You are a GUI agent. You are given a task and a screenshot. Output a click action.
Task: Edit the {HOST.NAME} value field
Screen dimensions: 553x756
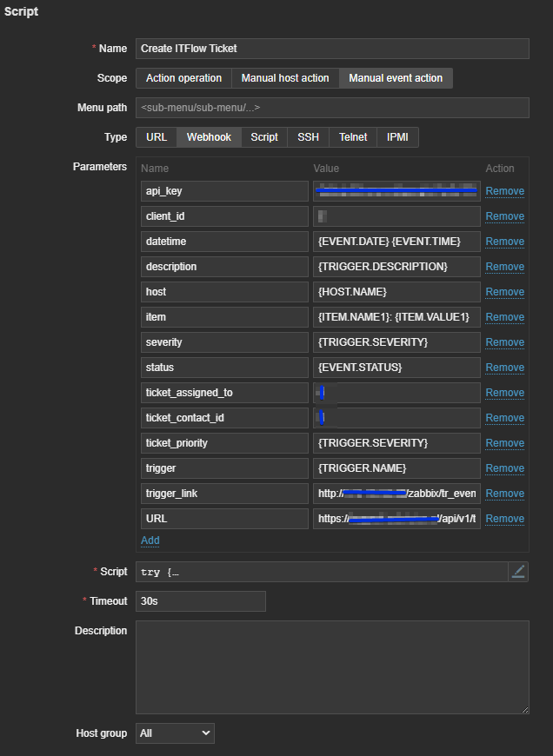[x=396, y=292]
